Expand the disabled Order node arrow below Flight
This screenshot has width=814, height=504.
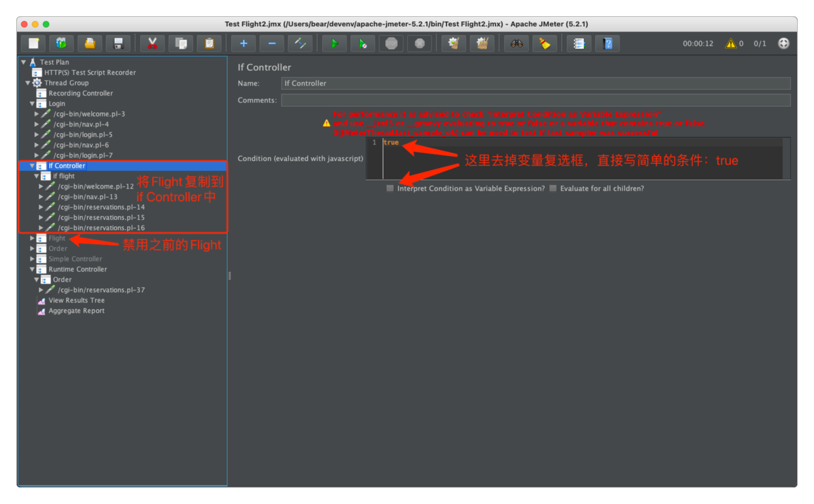click(32, 248)
